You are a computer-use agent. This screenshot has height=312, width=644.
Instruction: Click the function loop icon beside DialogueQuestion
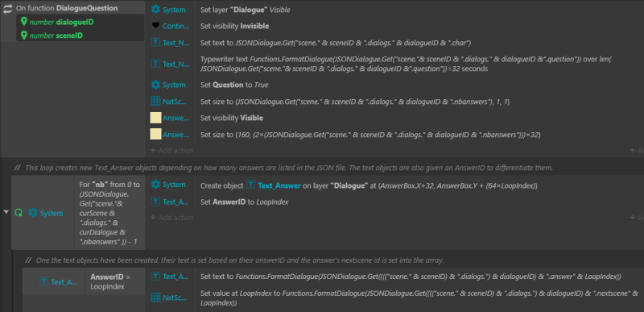[x=7, y=8]
